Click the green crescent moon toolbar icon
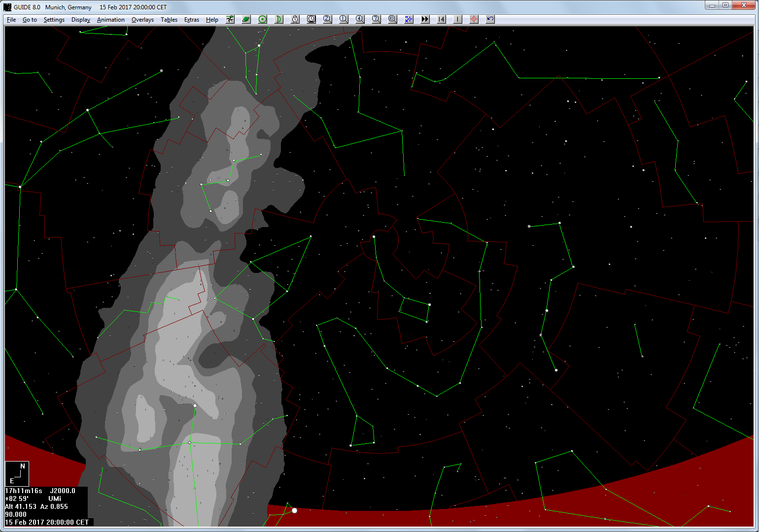 pos(279,19)
